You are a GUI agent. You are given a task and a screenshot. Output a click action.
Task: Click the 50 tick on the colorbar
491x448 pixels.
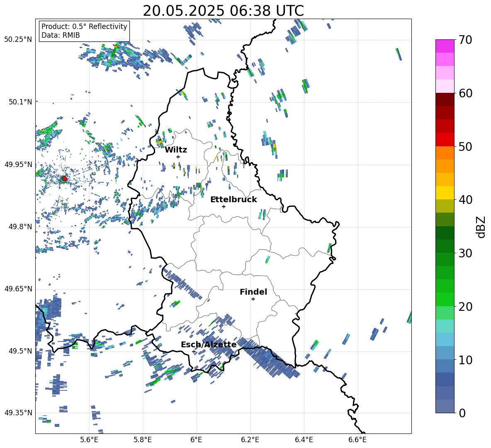[x=465, y=147]
